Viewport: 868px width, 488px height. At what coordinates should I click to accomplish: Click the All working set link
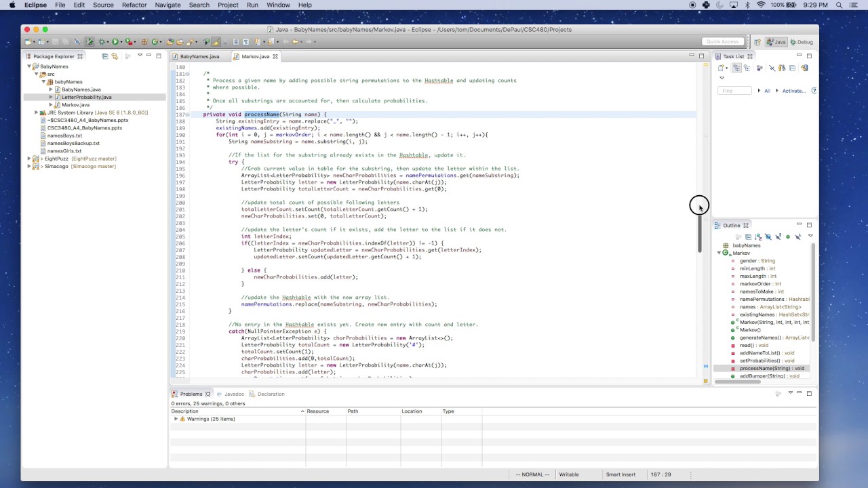(x=768, y=91)
